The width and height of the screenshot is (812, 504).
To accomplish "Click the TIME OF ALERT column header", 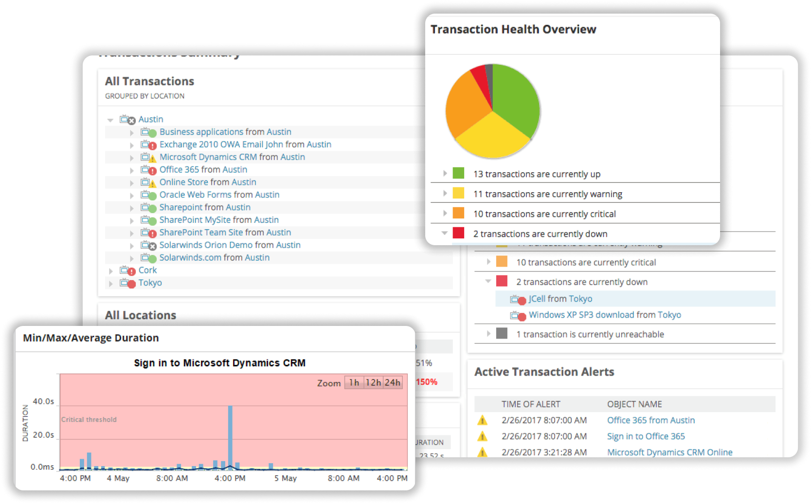I will (531, 405).
